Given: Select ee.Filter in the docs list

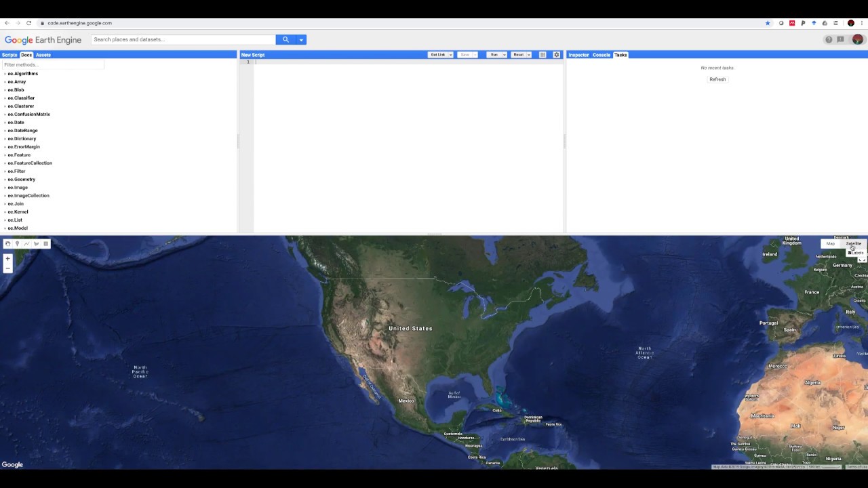Looking at the screenshot, I should [x=16, y=171].
